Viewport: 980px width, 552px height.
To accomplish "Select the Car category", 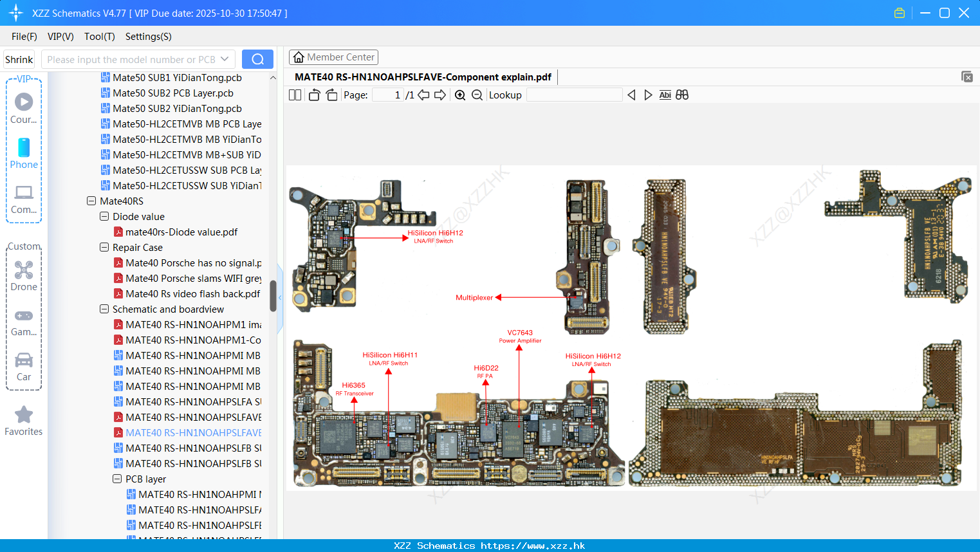I will [24, 367].
